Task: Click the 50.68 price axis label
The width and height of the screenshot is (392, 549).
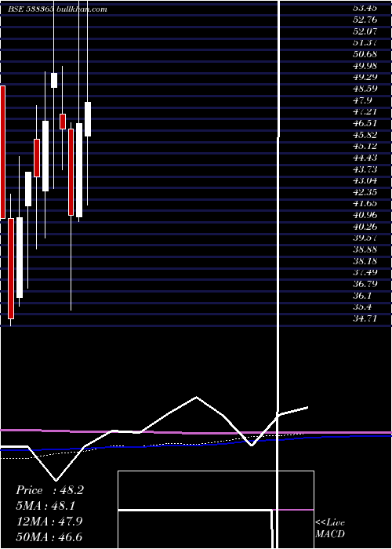Action: click(365, 54)
